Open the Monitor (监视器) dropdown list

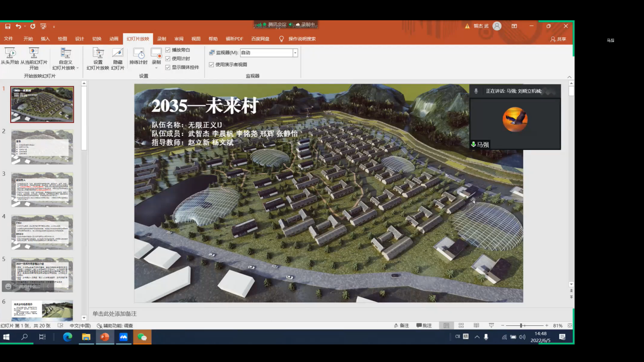[295, 53]
